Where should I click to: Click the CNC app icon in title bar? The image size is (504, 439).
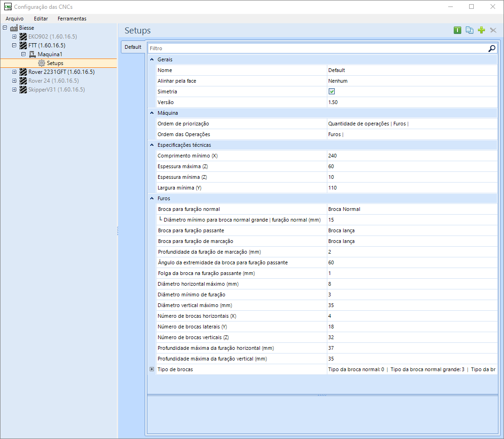point(8,7)
